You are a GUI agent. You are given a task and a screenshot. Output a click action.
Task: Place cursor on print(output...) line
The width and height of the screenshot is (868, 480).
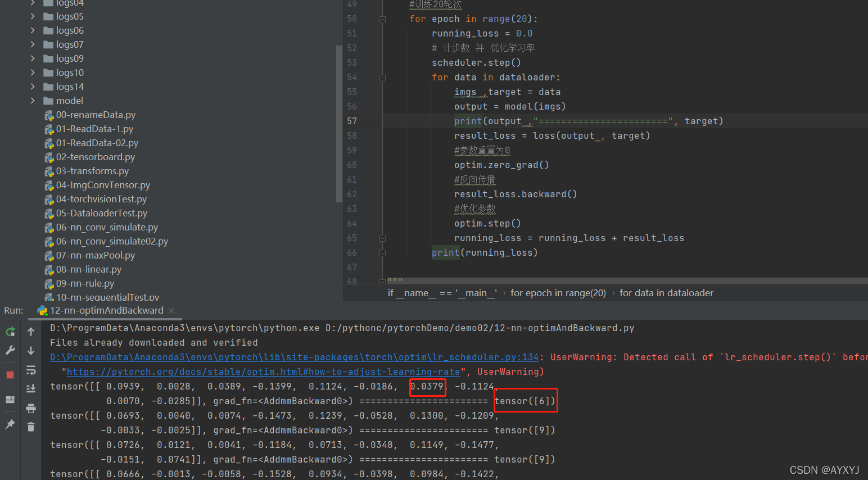pyautogui.click(x=589, y=121)
